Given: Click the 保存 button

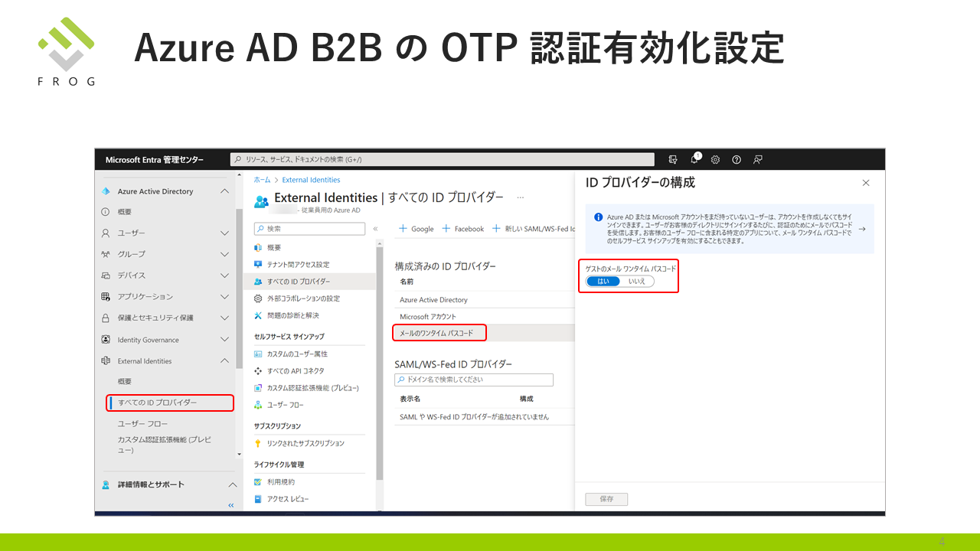Looking at the screenshot, I should [606, 499].
